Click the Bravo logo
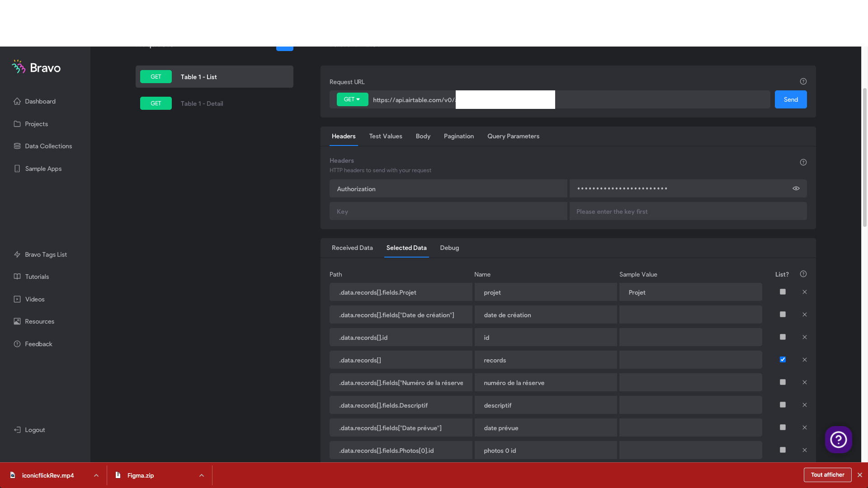The width and height of the screenshot is (868, 488). [36, 67]
